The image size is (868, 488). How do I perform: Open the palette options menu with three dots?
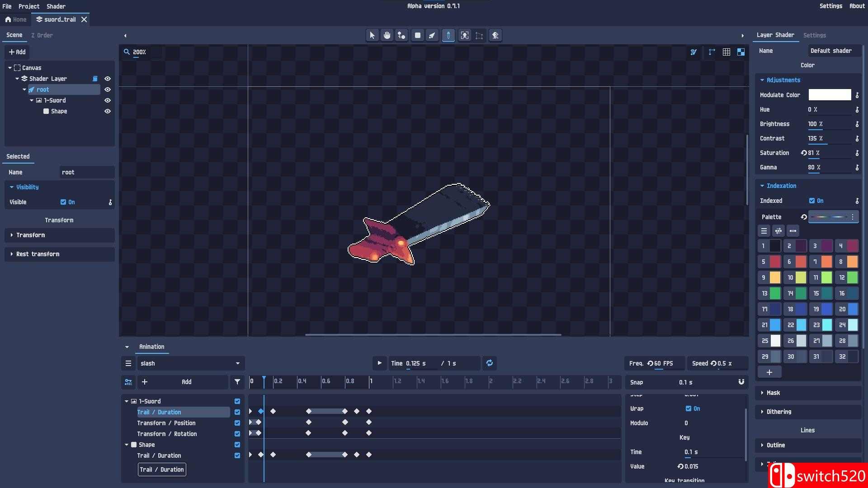[x=854, y=217]
